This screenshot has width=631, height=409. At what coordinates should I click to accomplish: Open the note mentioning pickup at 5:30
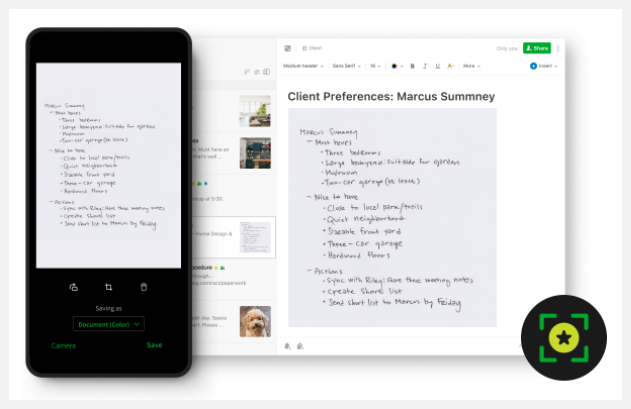tap(235, 195)
